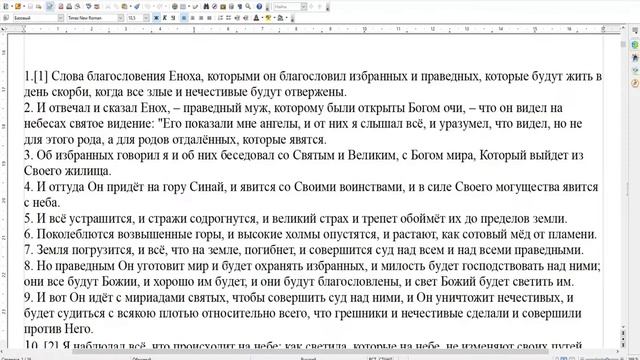Click "Поколеблются" in verse 6
This screenshot has height=360, width=640.
point(76,234)
